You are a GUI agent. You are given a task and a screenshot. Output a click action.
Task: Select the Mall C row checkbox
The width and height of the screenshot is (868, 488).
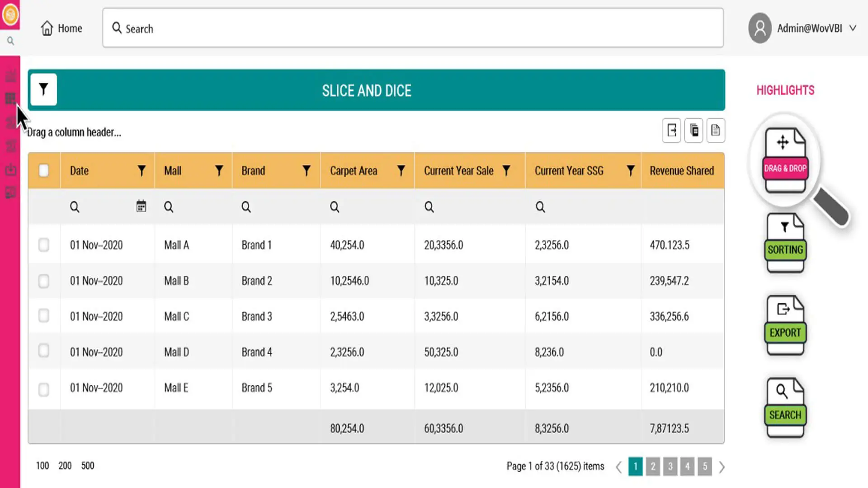click(44, 315)
